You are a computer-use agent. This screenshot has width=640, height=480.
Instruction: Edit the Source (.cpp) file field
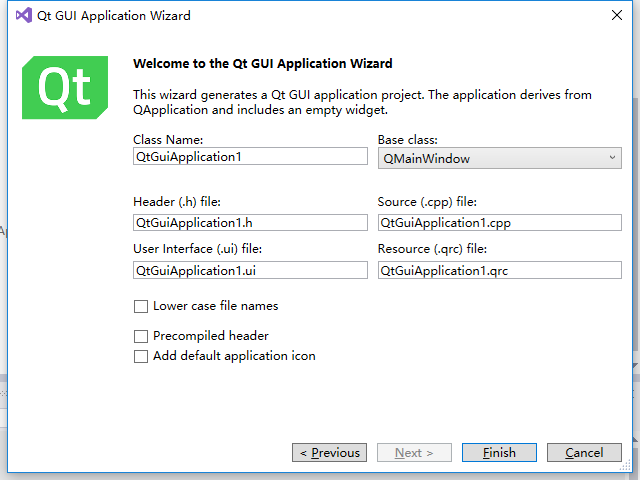[500, 223]
